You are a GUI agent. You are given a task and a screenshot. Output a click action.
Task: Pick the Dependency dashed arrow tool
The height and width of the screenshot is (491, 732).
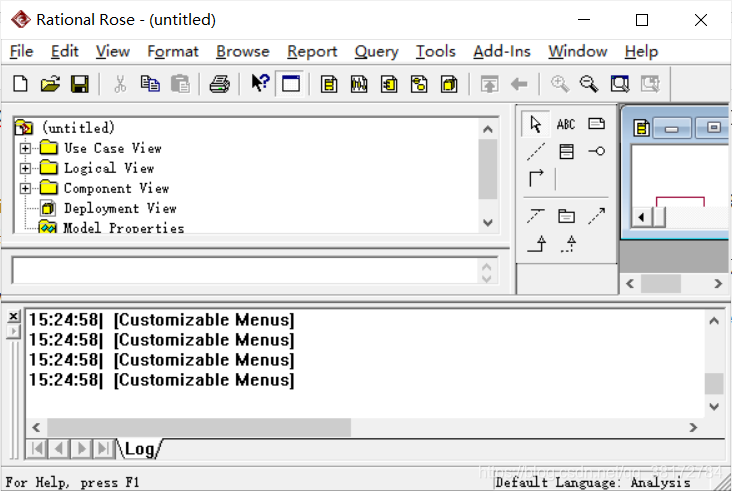pos(597,216)
